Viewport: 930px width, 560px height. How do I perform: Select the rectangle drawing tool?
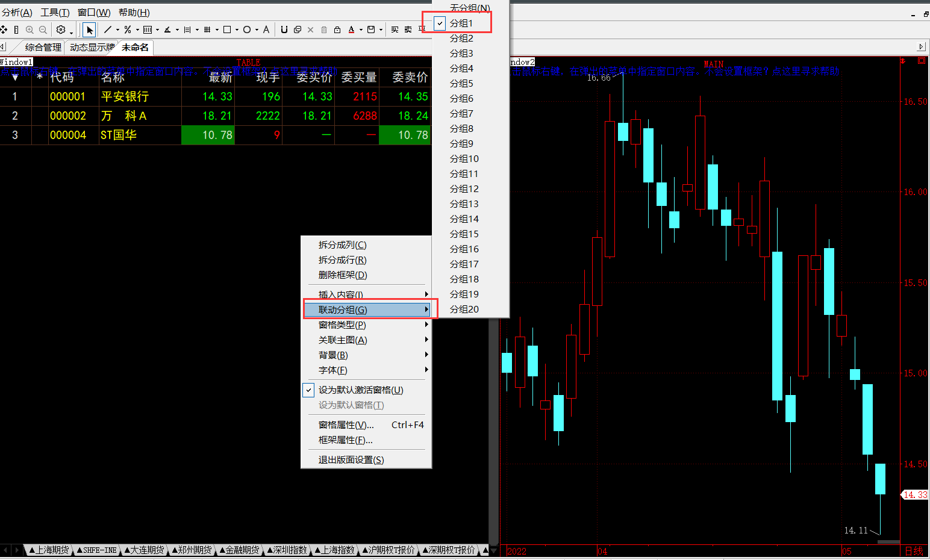click(227, 30)
